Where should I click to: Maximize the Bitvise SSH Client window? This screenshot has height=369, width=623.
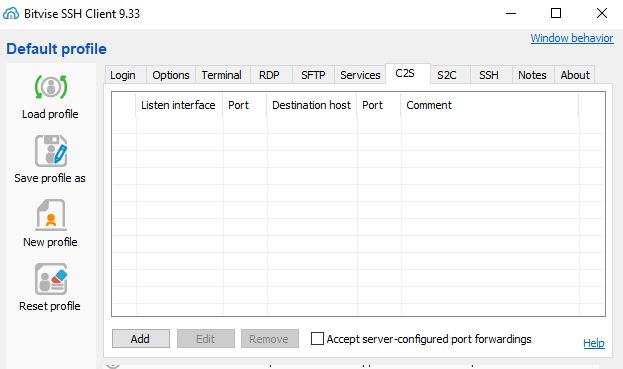point(556,14)
